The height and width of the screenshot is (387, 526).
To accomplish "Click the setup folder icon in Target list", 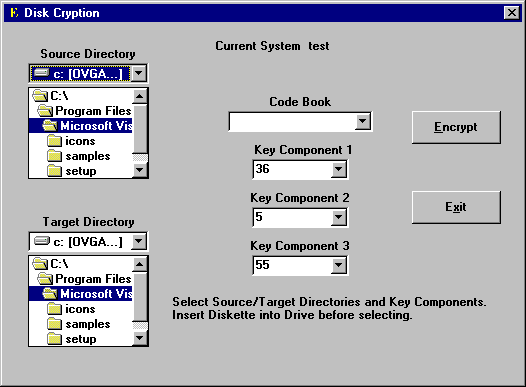I will pyautogui.click(x=54, y=339).
